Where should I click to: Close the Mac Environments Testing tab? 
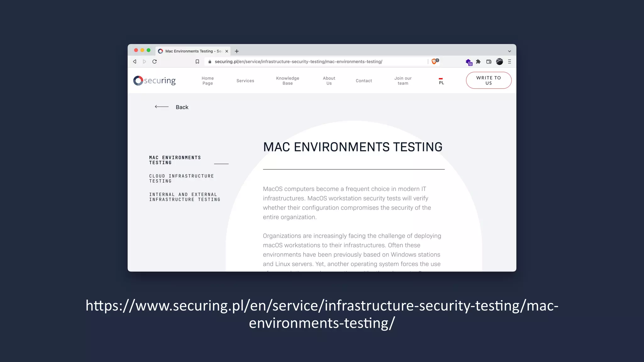click(x=227, y=51)
